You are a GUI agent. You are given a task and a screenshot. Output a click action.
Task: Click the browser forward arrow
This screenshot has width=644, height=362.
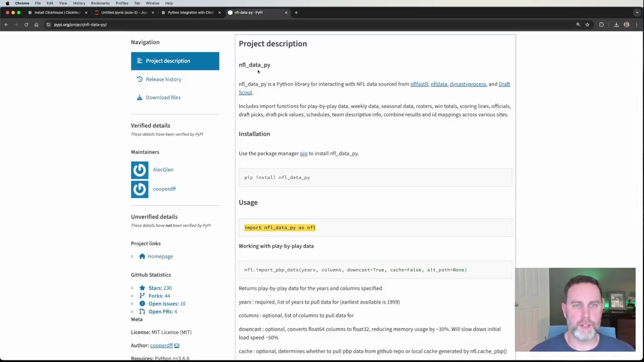(16, 25)
